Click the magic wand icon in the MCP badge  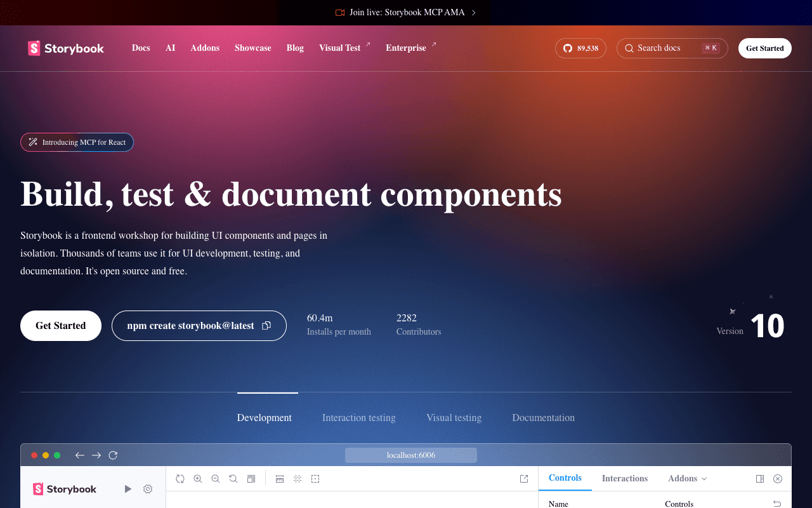[x=33, y=142]
